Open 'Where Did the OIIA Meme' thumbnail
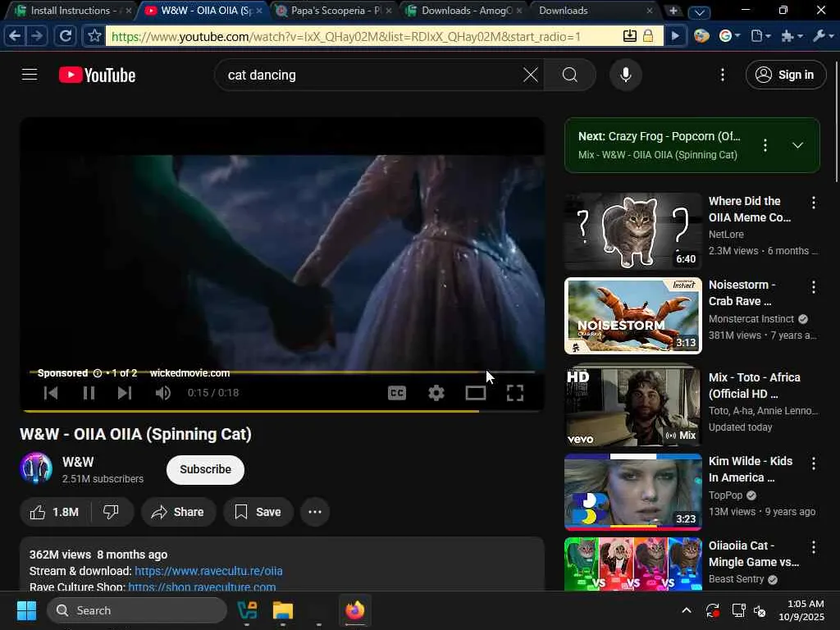 tap(633, 231)
